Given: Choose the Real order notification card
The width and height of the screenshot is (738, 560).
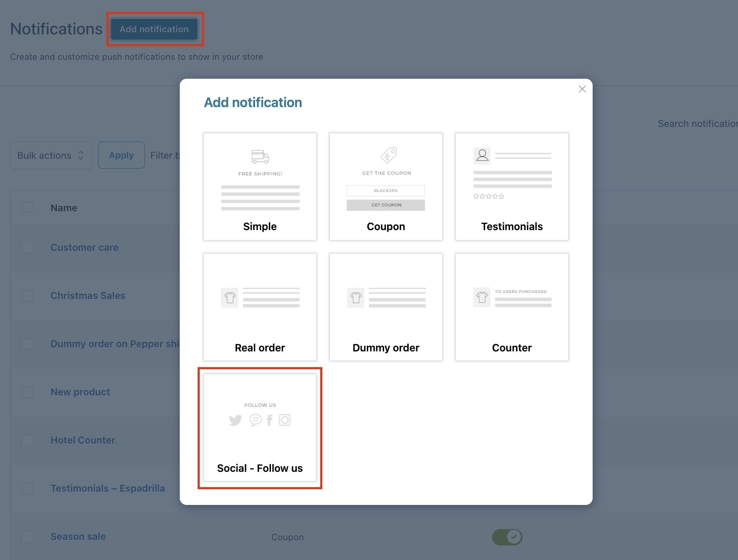Looking at the screenshot, I should 260,307.
